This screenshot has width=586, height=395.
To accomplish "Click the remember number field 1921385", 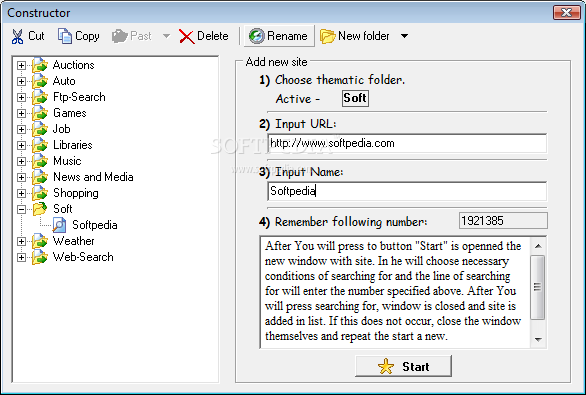I will (503, 220).
